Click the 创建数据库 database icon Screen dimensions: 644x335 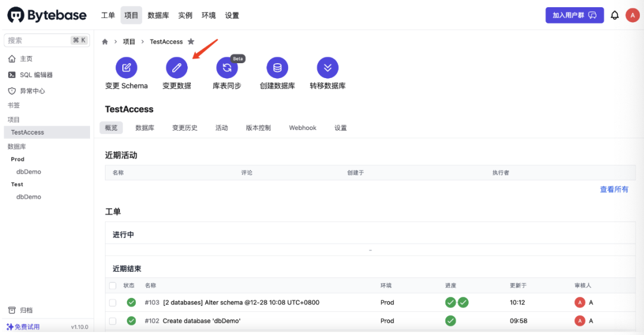click(x=277, y=68)
